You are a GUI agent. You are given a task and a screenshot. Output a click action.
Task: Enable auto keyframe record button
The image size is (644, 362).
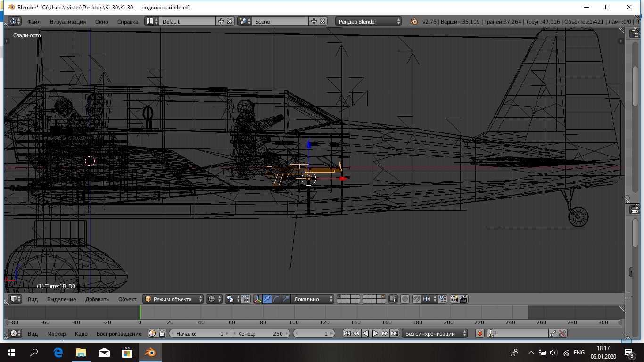pyautogui.click(x=480, y=333)
